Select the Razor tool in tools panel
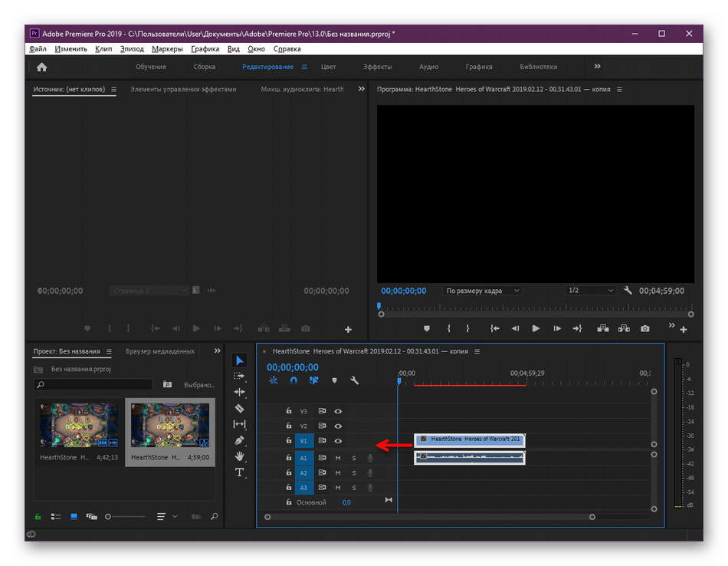The height and width of the screenshot is (566, 728). pos(240,409)
